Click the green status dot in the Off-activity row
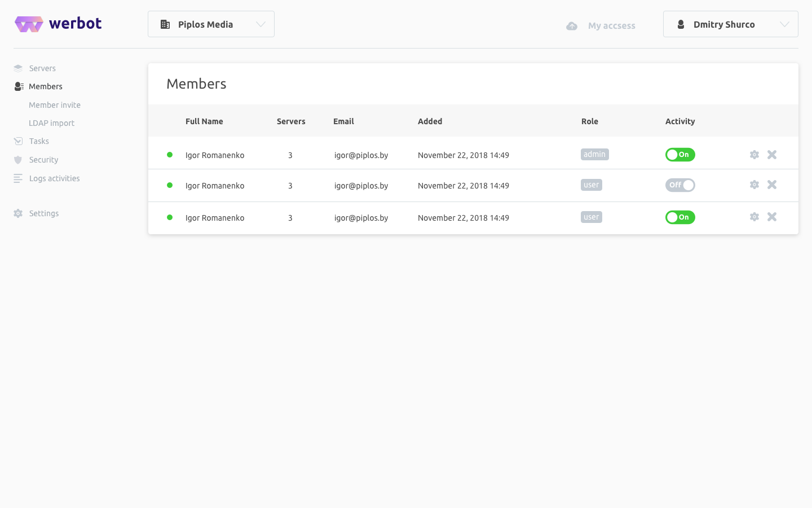This screenshot has width=812, height=508. click(170, 185)
